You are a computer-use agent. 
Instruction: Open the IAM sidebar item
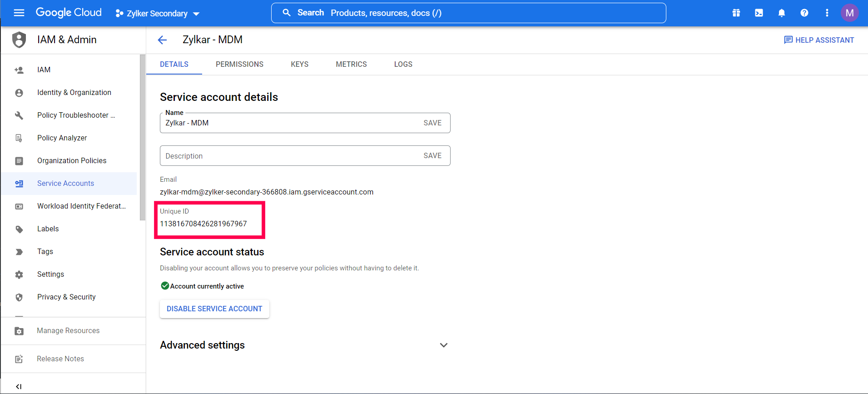click(x=44, y=70)
